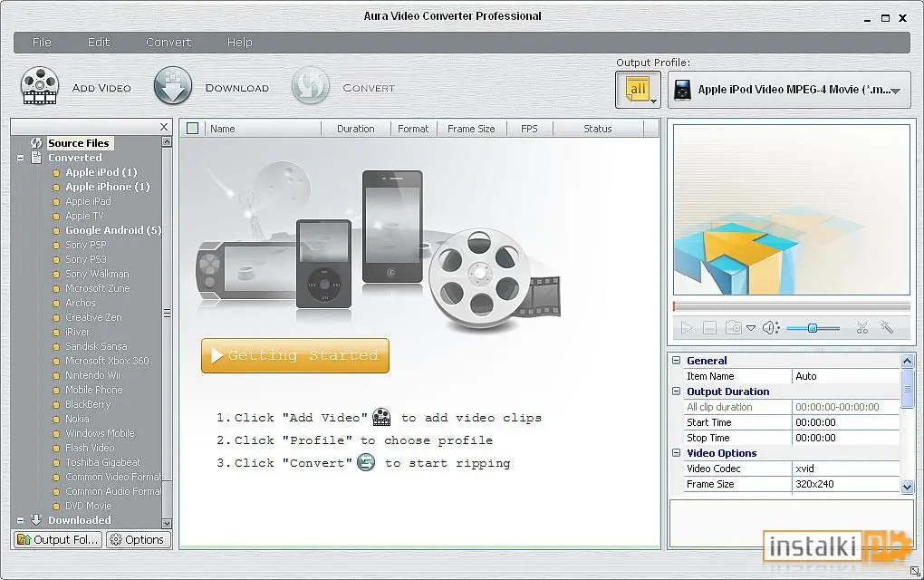Toggle the select-all checkbox in file list header

coord(193,128)
